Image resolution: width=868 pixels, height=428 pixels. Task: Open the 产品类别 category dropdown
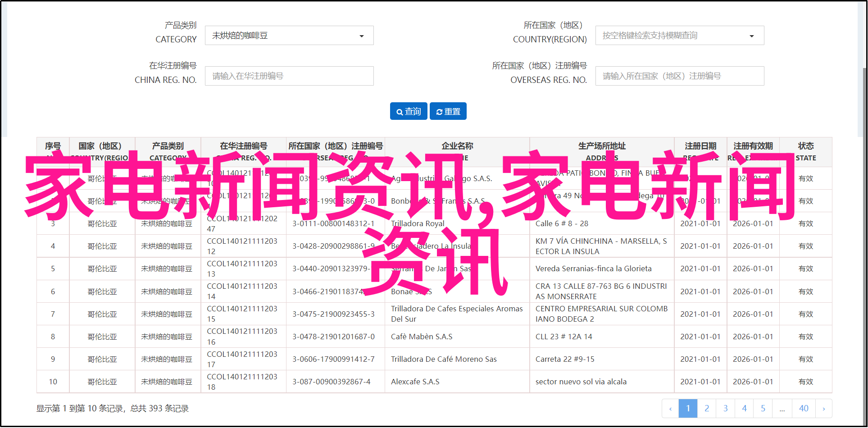(x=289, y=36)
